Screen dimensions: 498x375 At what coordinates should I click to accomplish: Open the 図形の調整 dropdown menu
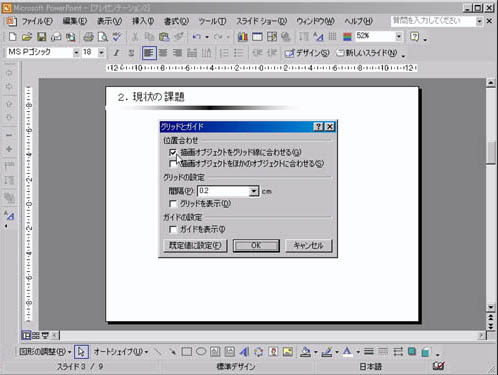45,352
